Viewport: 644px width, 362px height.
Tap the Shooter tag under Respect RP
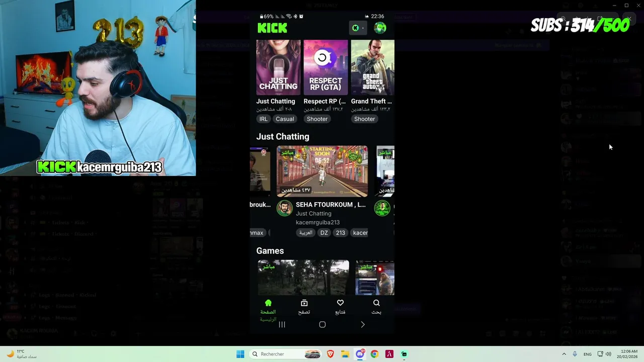317,119
